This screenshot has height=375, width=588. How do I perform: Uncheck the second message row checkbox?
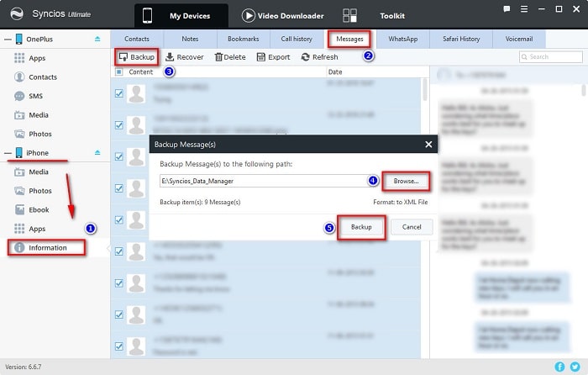coord(119,125)
